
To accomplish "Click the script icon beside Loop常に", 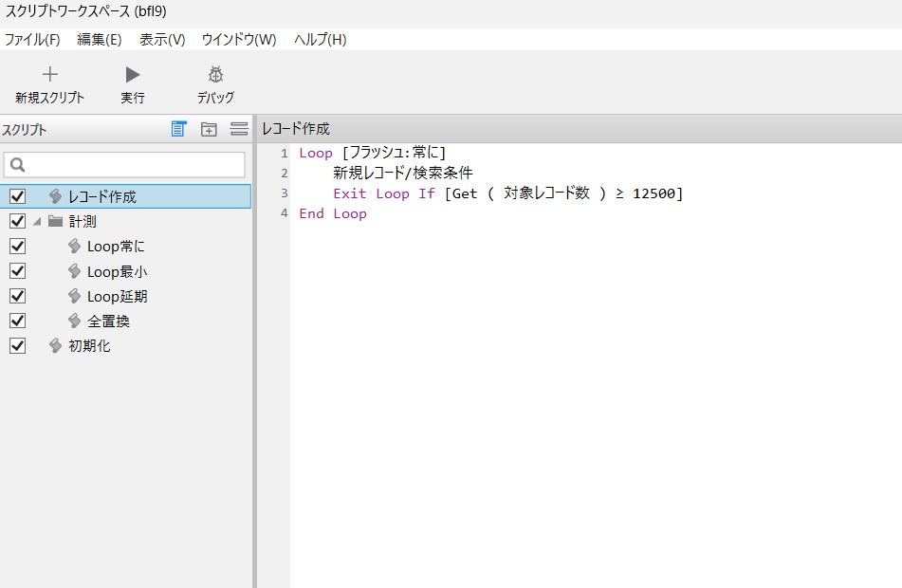I will (74, 247).
